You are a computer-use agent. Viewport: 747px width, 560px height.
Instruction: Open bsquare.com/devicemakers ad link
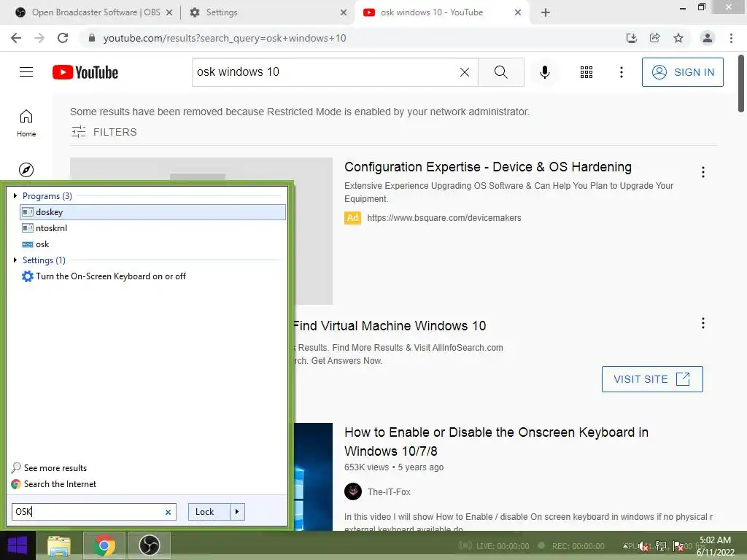point(444,217)
